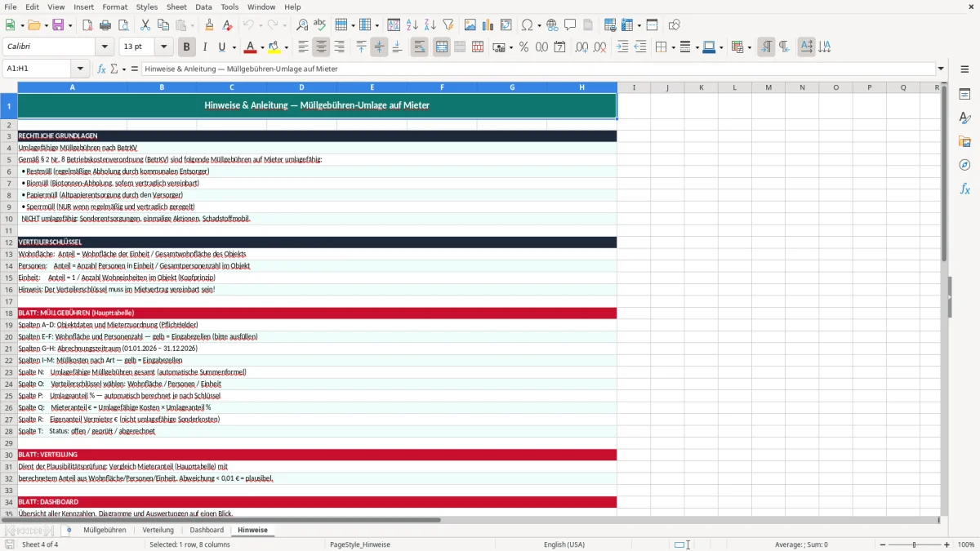Open the Open-file dropdown arrow
Screen dimensions: 980x551
click(45, 25)
